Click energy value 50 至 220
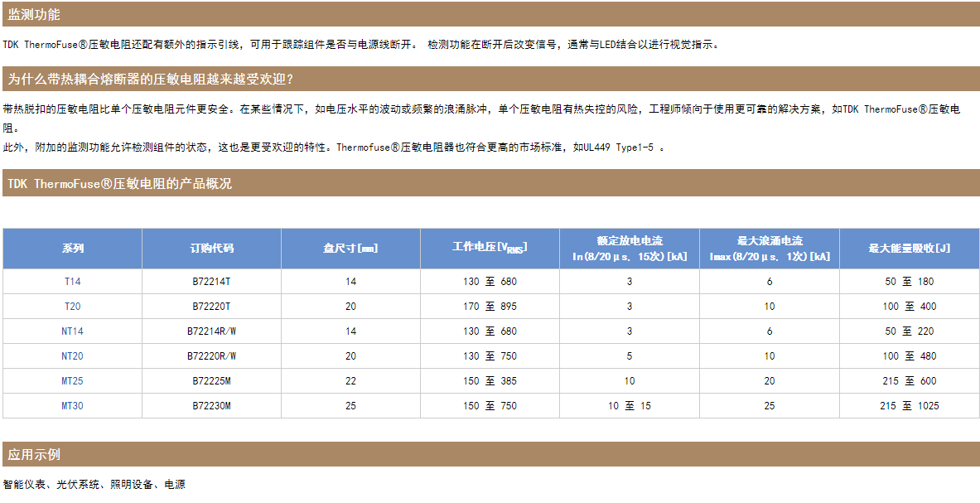This screenshot has width=980, height=503. (910, 331)
